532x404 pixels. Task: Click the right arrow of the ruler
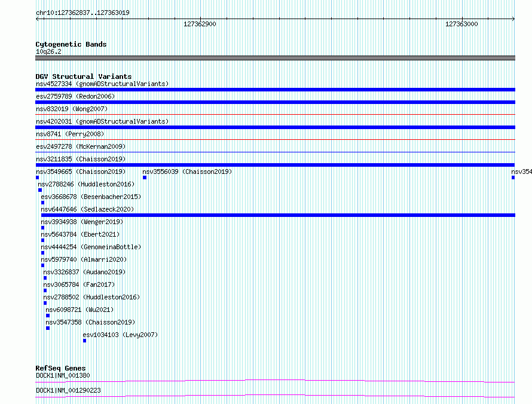(513, 19)
